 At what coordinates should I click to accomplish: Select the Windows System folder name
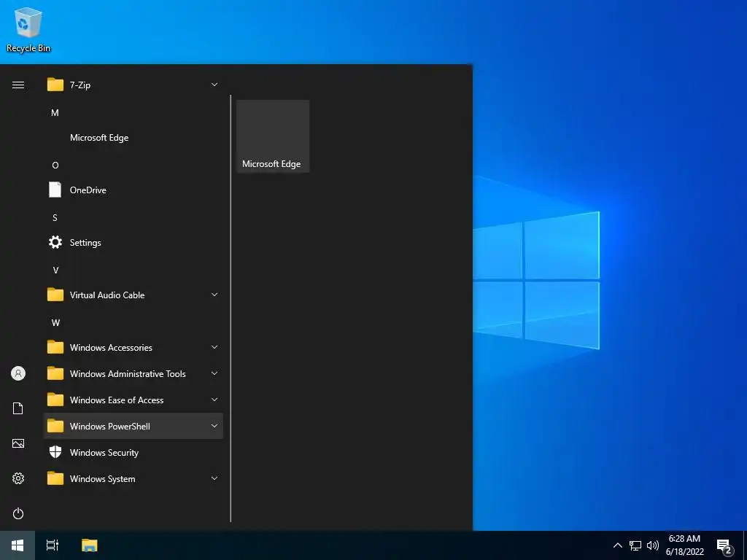pyautogui.click(x=102, y=478)
